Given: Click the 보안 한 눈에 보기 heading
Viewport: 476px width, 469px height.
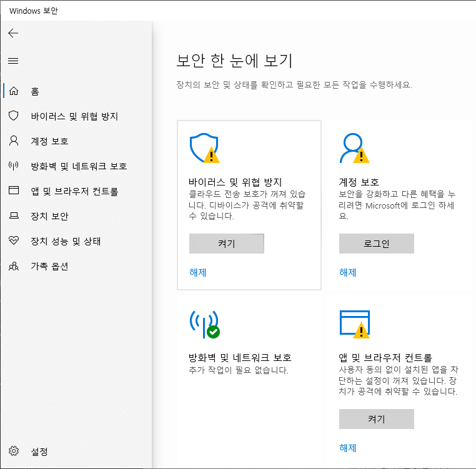Looking at the screenshot, I should point(234,61).
